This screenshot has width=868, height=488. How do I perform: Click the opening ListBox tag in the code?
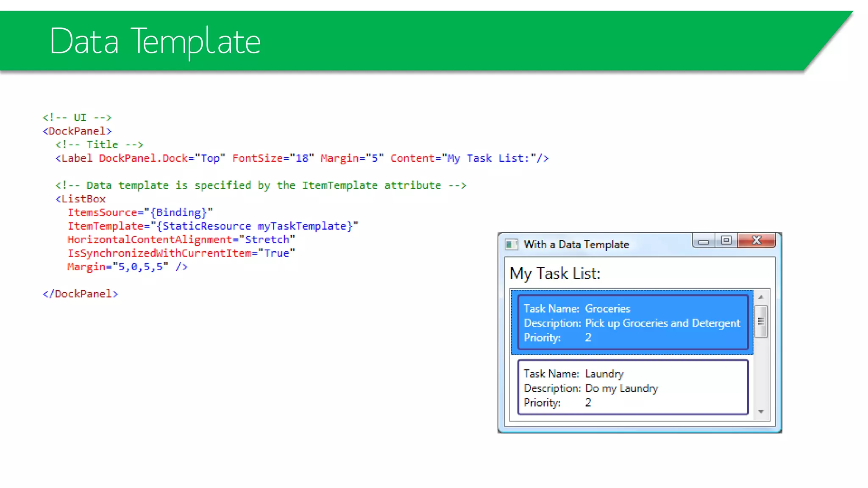[x=81, y=199]
